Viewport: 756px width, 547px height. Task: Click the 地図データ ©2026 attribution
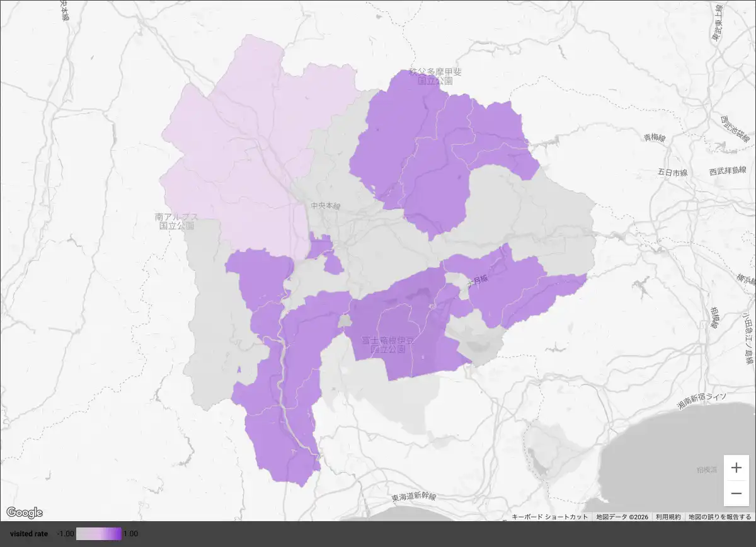[x=622, y=517]
